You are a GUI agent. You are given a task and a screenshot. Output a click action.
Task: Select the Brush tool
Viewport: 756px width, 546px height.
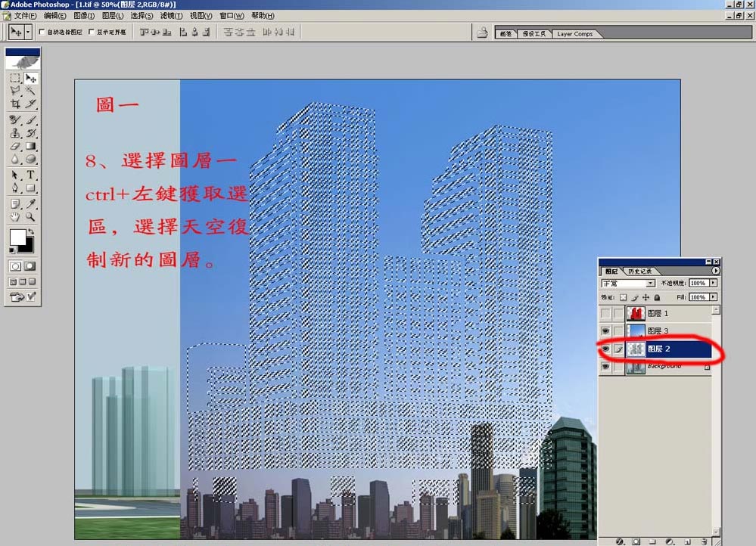tap(31, 119)
